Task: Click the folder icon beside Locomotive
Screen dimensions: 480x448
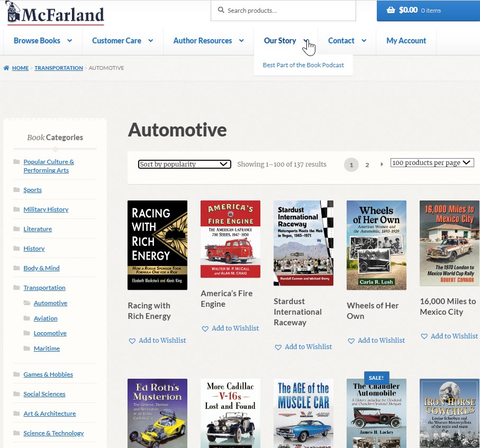Action: click(27, 333)
